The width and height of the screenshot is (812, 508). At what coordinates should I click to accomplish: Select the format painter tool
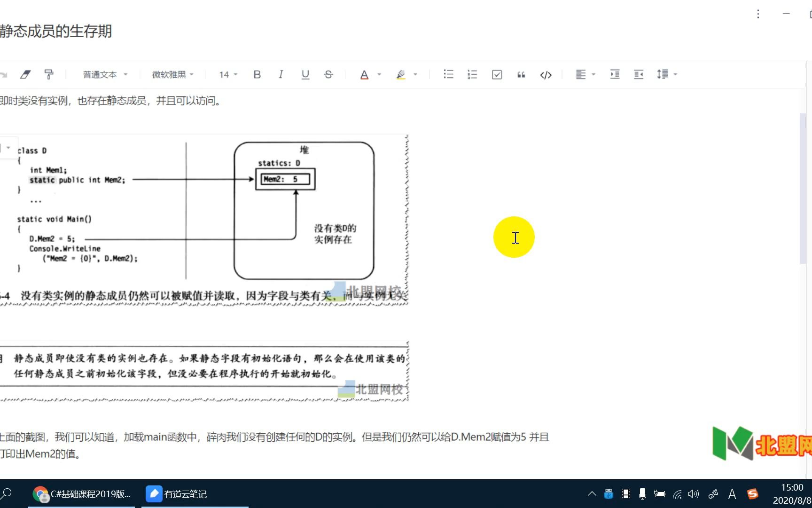pos(49,74)
